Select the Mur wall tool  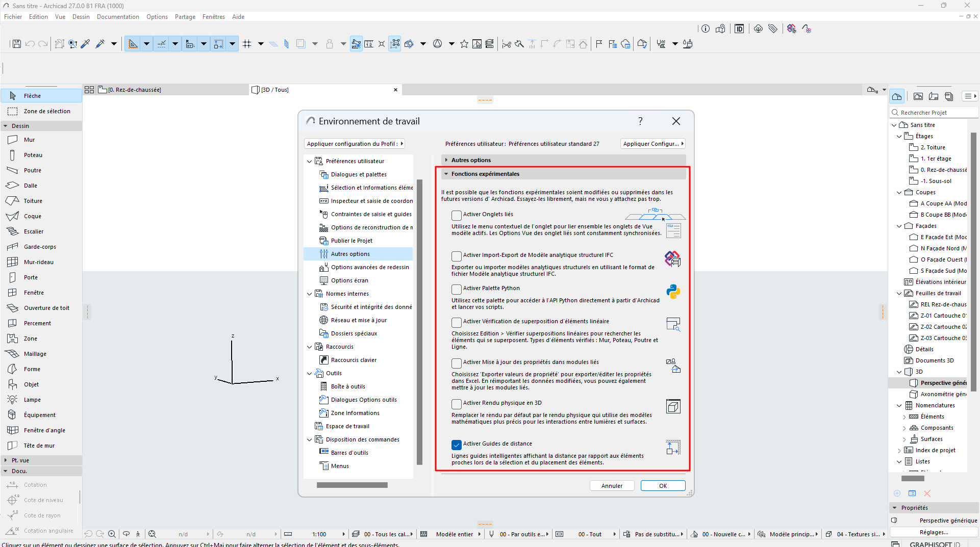pos(29,140)
